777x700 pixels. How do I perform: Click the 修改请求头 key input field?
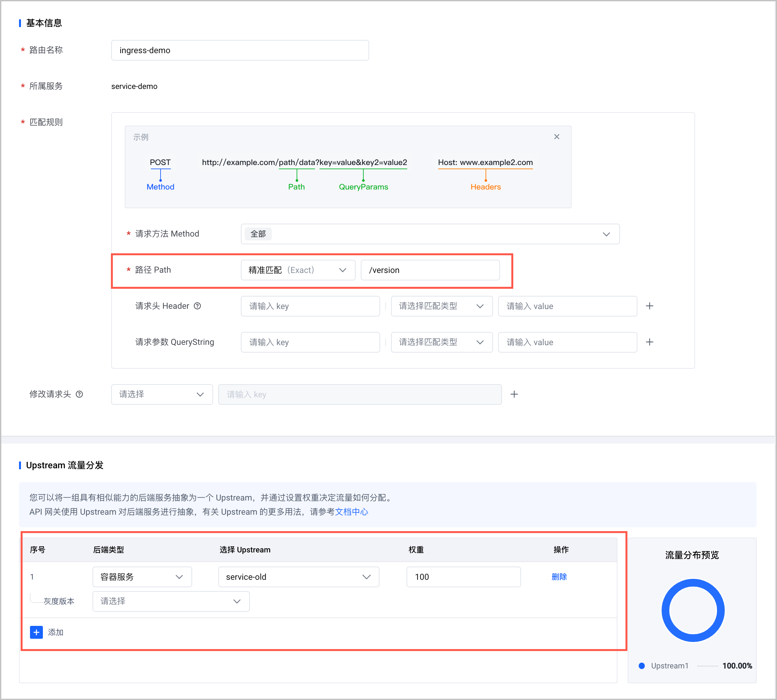(x=360, y=394)
